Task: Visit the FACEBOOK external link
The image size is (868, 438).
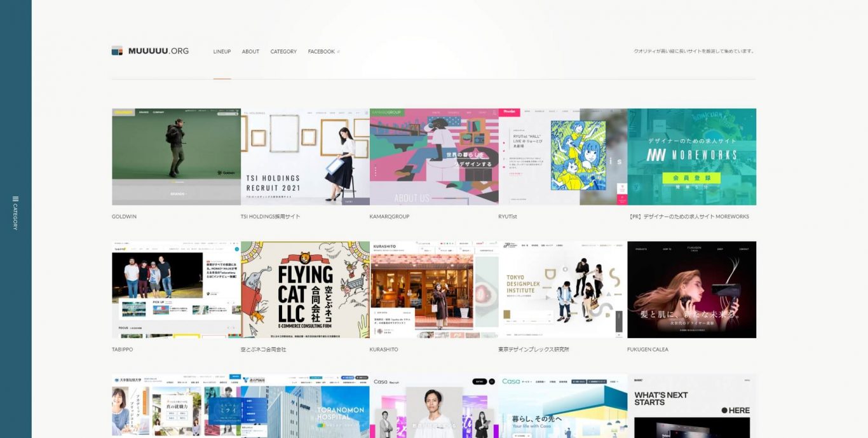Action: 323,51
